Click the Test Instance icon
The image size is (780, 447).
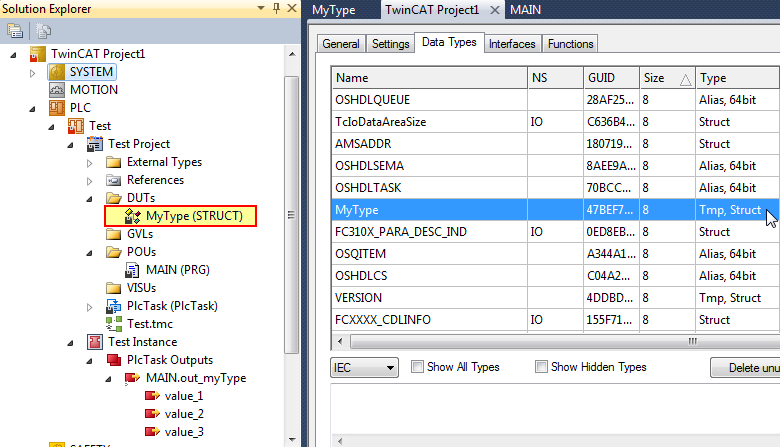(x=95, y=342)
